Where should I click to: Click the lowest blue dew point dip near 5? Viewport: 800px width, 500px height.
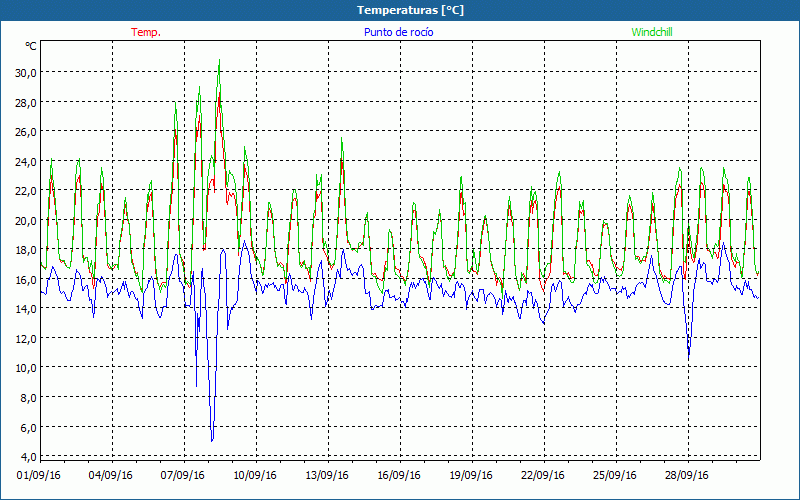tap(212, 440)
